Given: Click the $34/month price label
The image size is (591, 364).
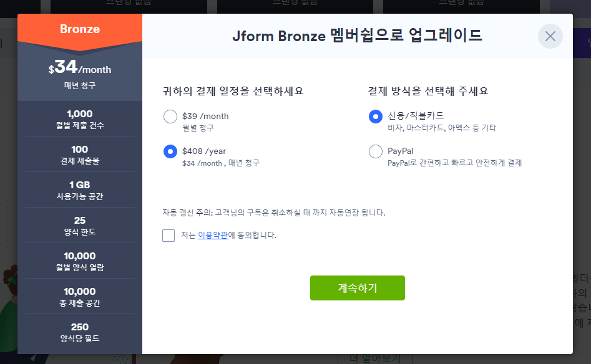Looking at the screenshot, I should tap(80, 67).
